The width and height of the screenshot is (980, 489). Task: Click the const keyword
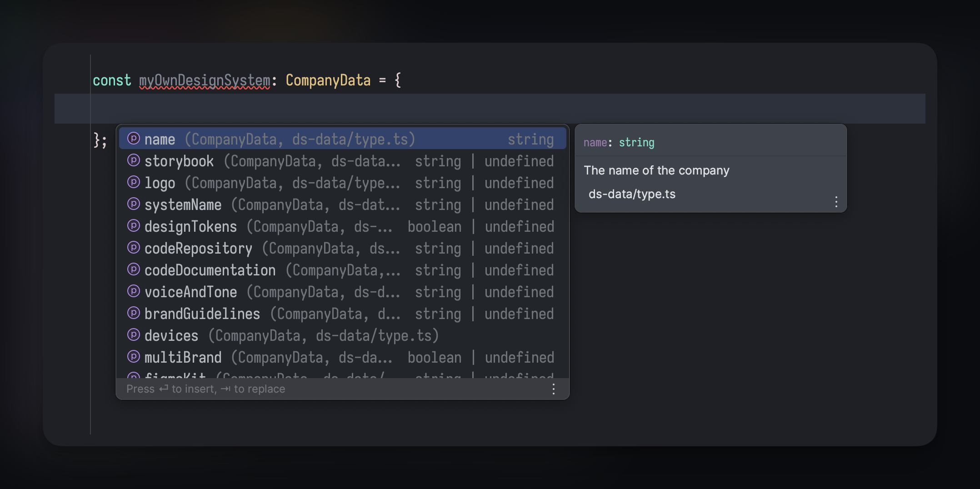pos(112,80)
